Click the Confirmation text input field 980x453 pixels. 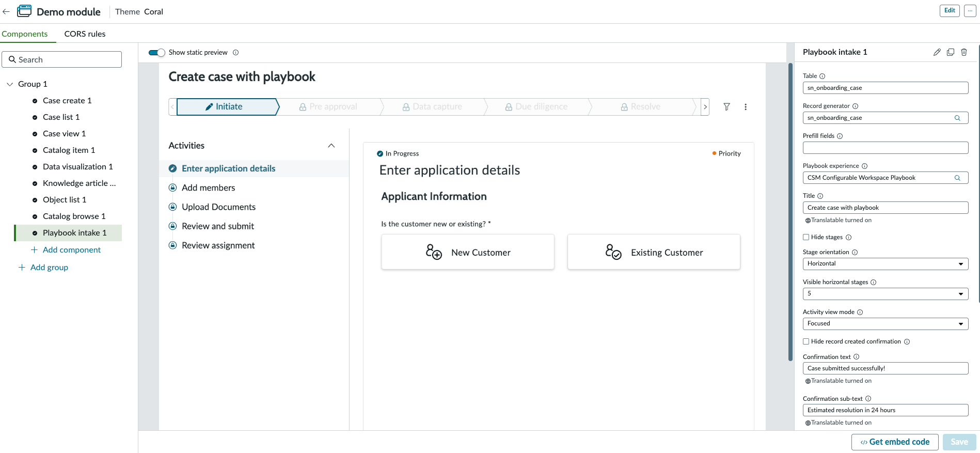coord(886,368)
